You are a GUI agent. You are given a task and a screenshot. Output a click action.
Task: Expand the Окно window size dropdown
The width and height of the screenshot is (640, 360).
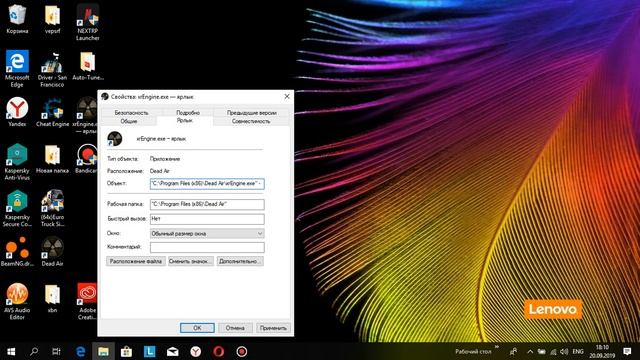(207, 233)
